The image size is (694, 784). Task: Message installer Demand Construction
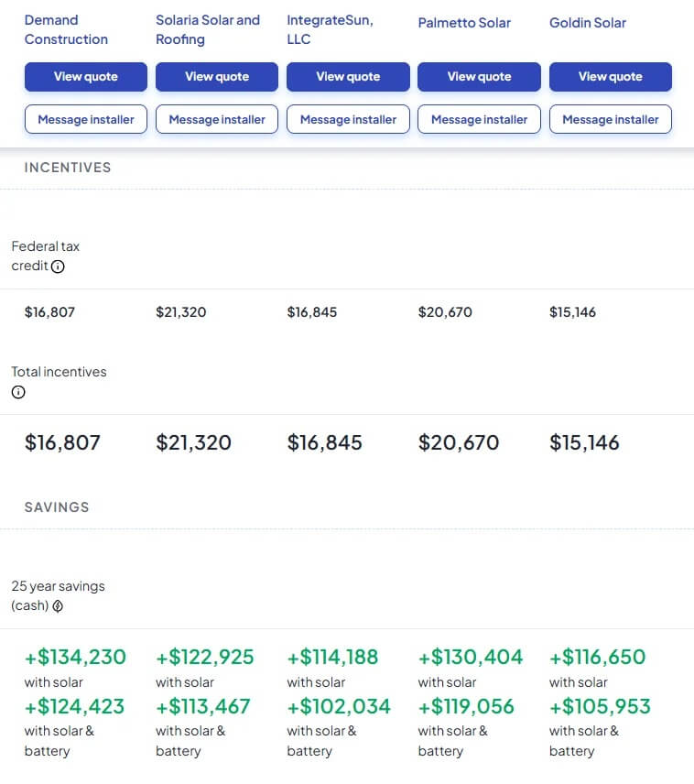pos(85,119)
